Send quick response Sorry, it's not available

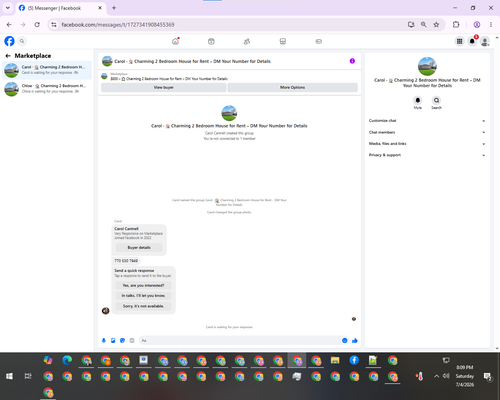click(143, 306)
